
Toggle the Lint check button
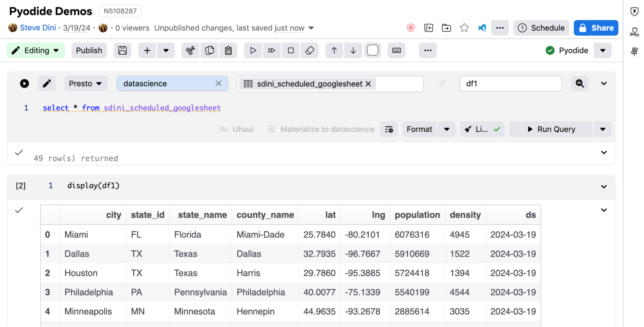coord(482,129)
